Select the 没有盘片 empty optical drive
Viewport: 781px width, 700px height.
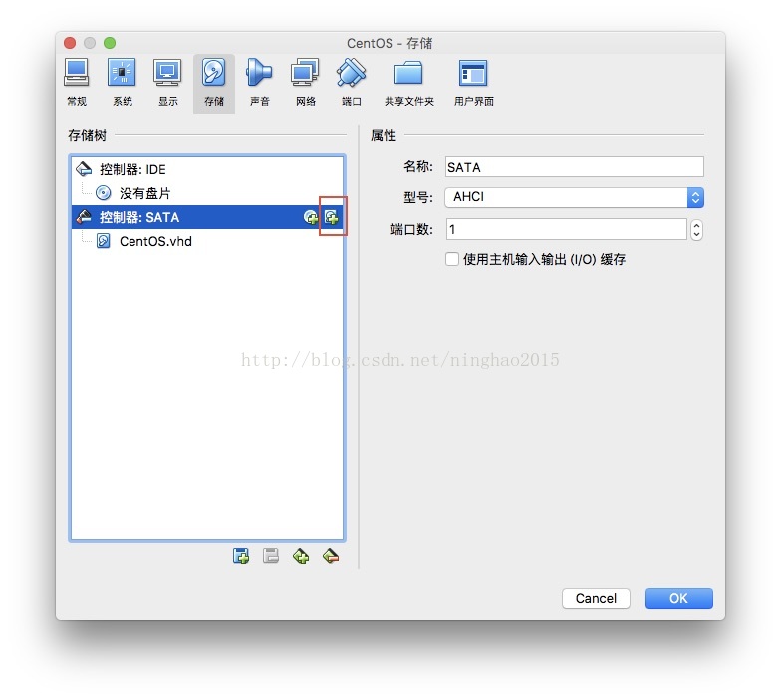(x=207, y=193)
